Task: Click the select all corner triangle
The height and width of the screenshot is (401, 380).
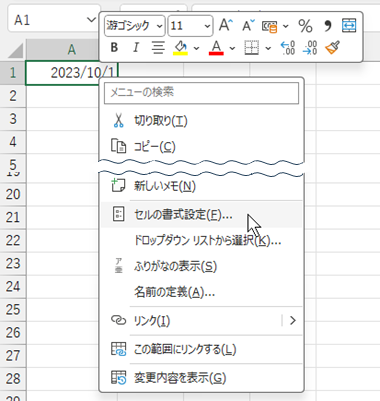Action: tap(15, 51)
